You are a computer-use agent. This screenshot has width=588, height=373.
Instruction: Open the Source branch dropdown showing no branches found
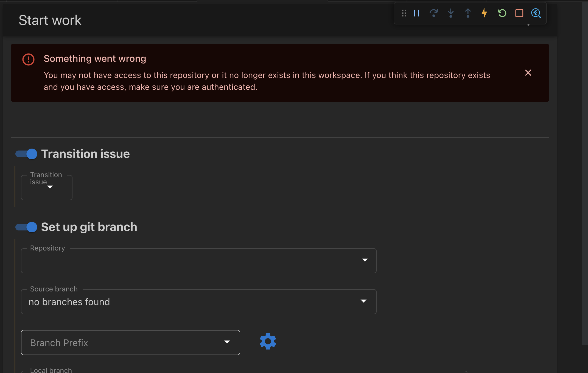[364, 301]
